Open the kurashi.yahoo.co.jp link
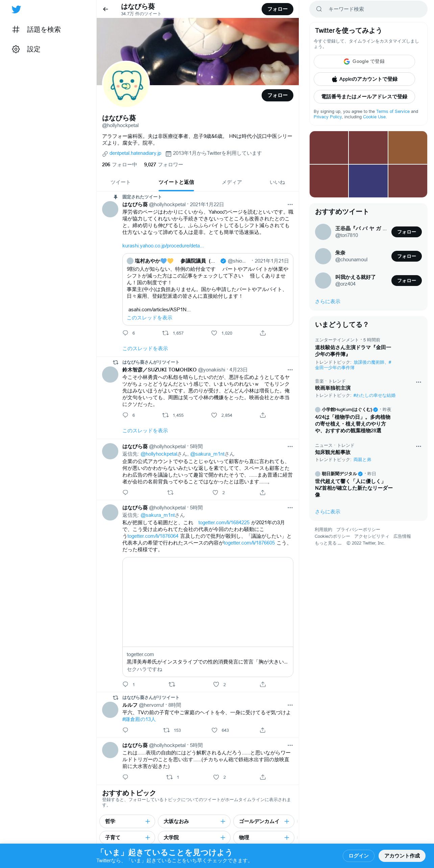Viewport: 434px width, 868px height. (x=163, y=246)
